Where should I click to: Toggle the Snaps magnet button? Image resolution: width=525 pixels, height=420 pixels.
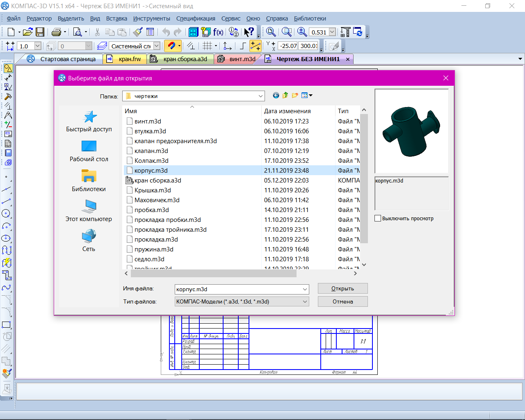coord(171,46)
